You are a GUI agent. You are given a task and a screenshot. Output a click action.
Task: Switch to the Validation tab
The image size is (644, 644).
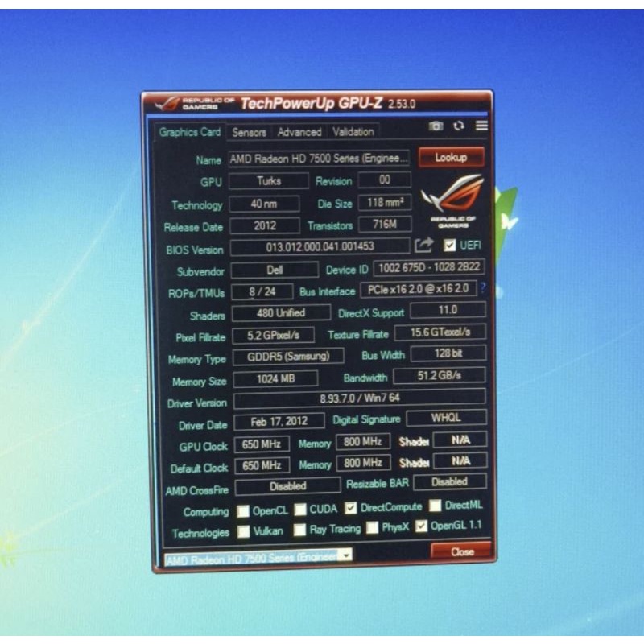(353, 131)
